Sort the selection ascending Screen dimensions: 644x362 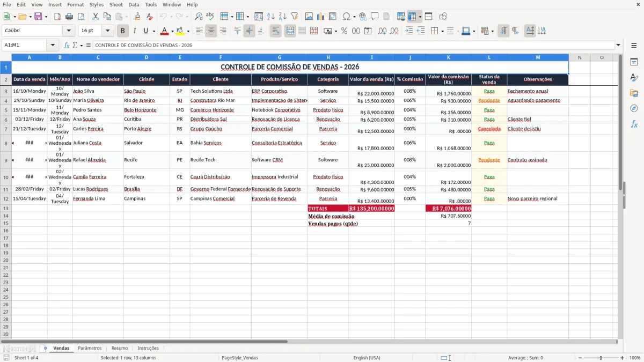coord(271,17)
